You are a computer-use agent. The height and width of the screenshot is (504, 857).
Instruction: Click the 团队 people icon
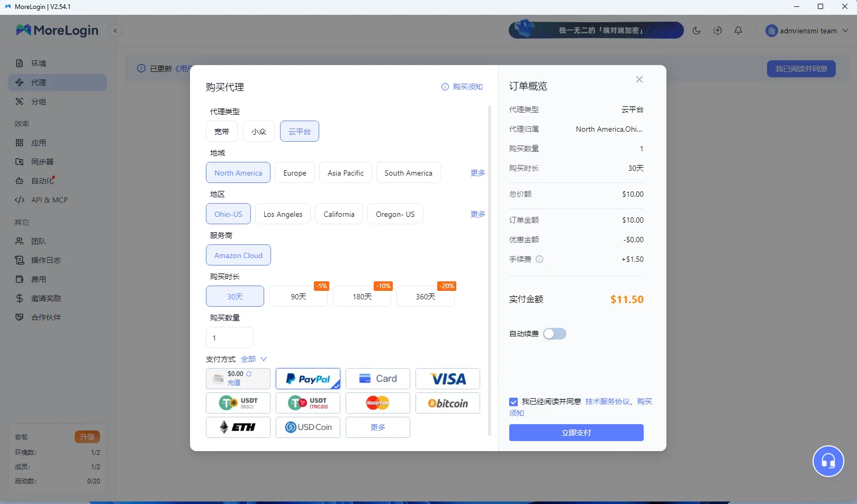click(20, 241)
